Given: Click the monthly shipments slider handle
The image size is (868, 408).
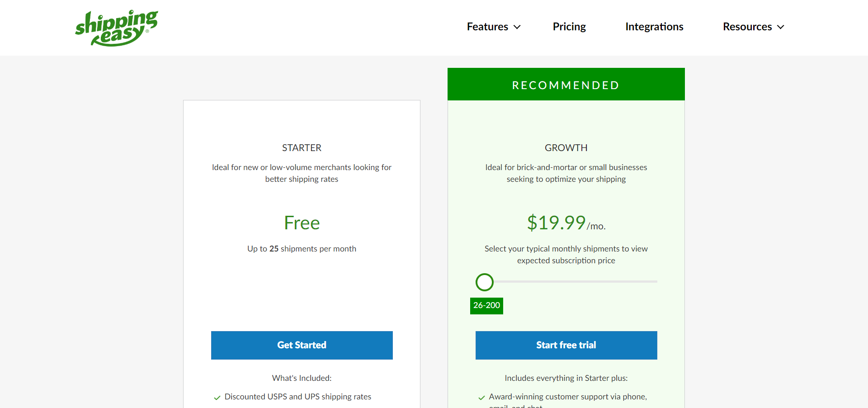Looking at the screenshot, I should (x=485, y=282).
